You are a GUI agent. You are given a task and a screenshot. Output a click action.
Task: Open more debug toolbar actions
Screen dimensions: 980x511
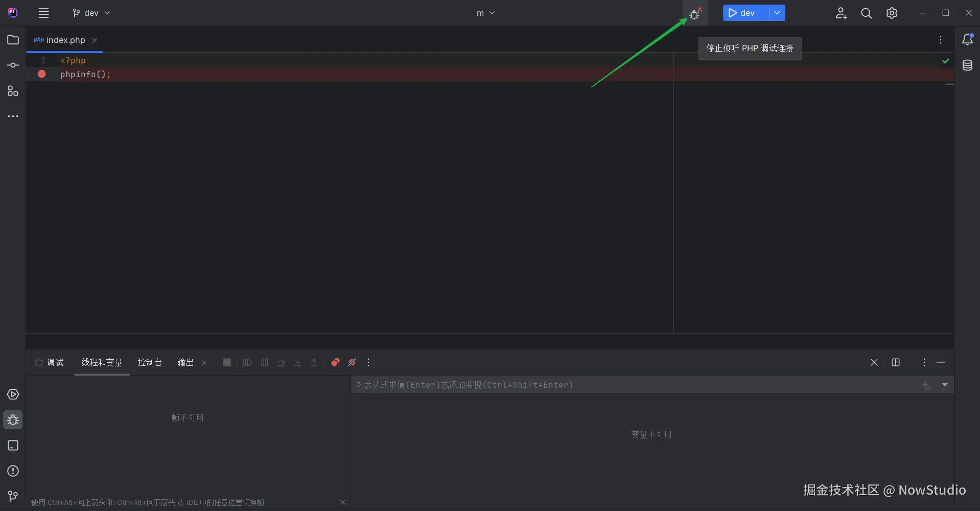click(368, 362)
